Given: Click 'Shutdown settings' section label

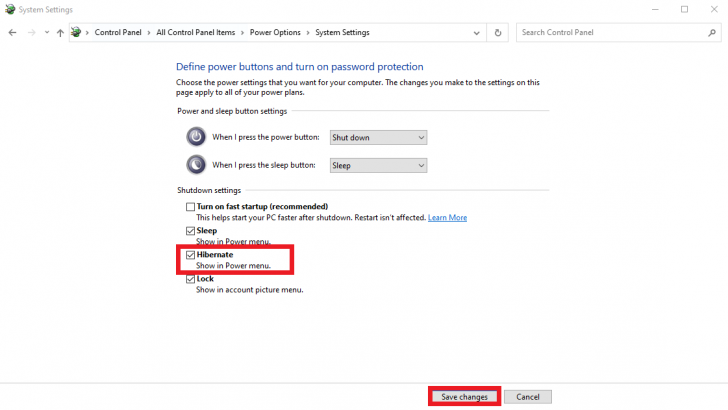Looking at the screenshot, I should click(209, 190).
